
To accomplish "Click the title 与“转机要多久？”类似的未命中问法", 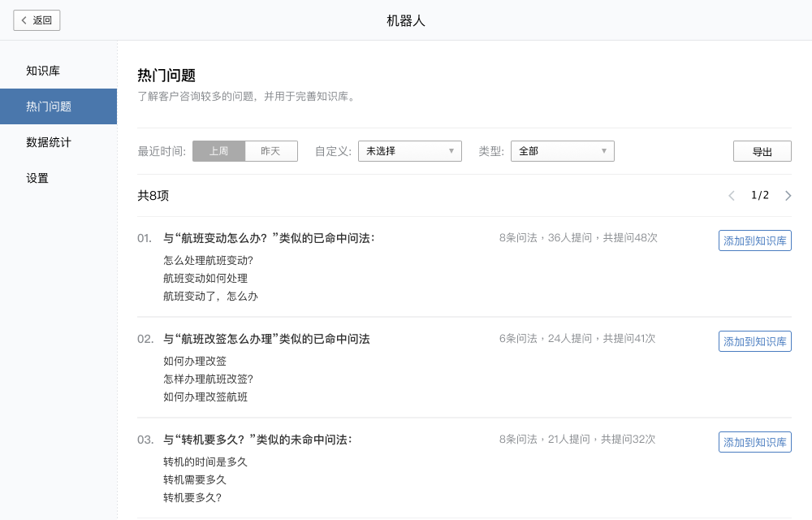I will [257, 440].
